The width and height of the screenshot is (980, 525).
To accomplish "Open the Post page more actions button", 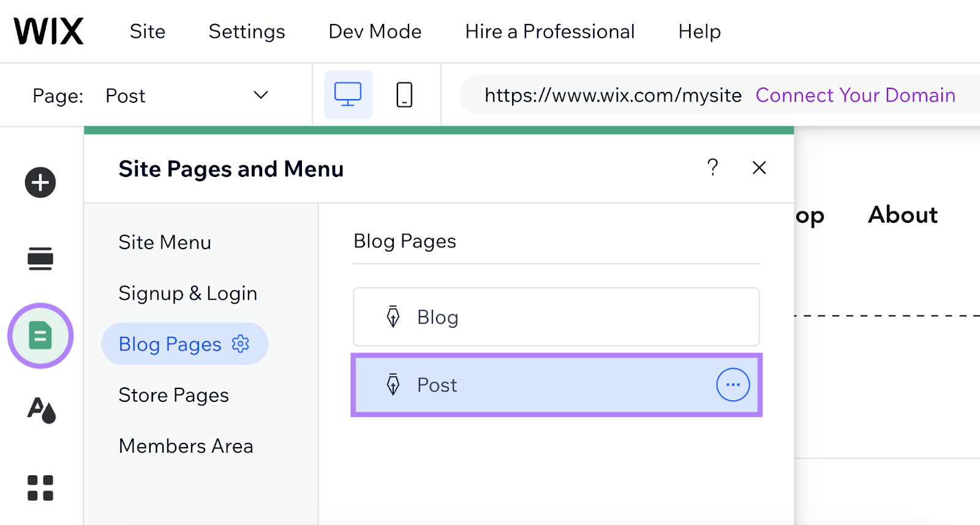I will click(x=733, y=385).
